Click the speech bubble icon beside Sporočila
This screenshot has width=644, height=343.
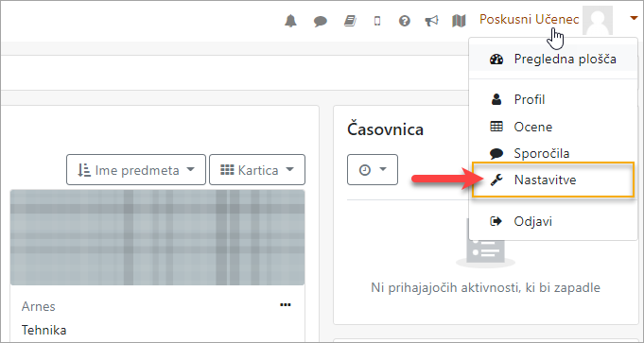pyautogui.click(x=496, y=154)
